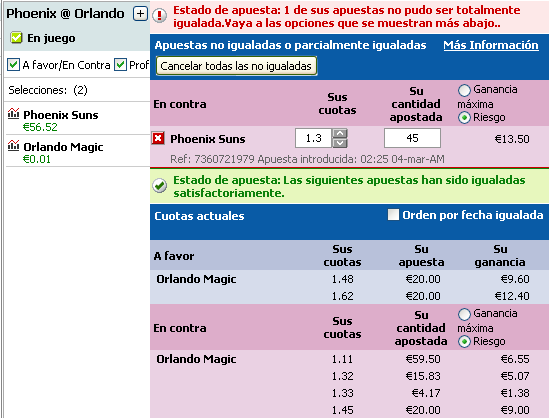Viewport: 549px width, 418px height.
Task: Cancel Phoenix Suns bet with red X
Action: (158, 138)
